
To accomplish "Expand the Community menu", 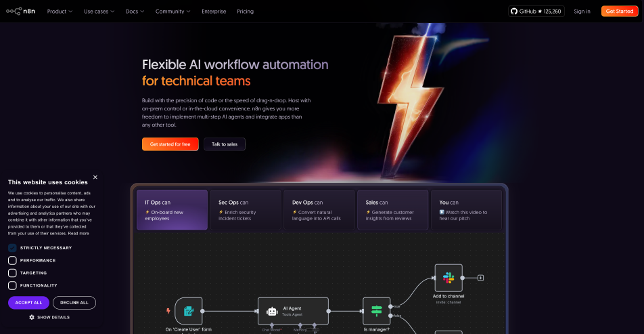I will [x=172, y=12].
